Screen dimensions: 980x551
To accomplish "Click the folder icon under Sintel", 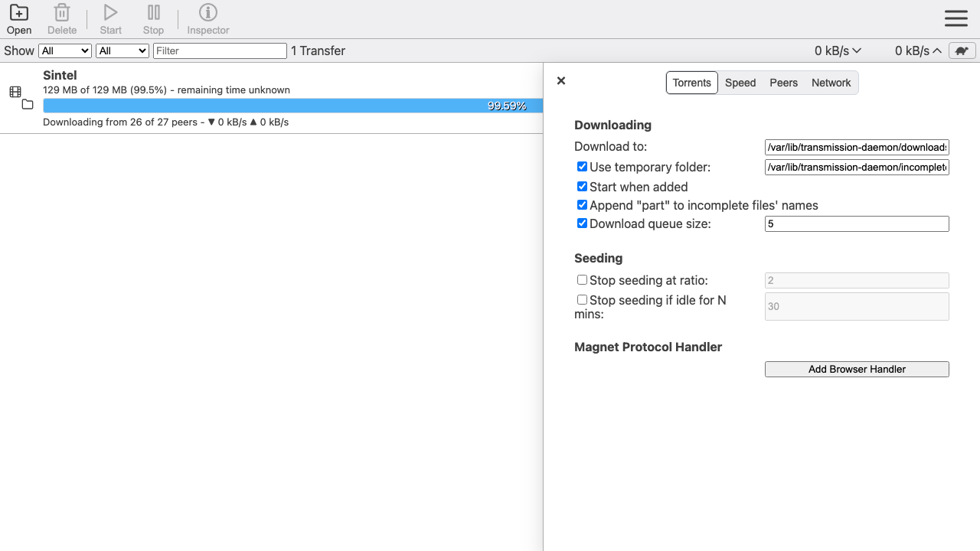I will (28, 104).
